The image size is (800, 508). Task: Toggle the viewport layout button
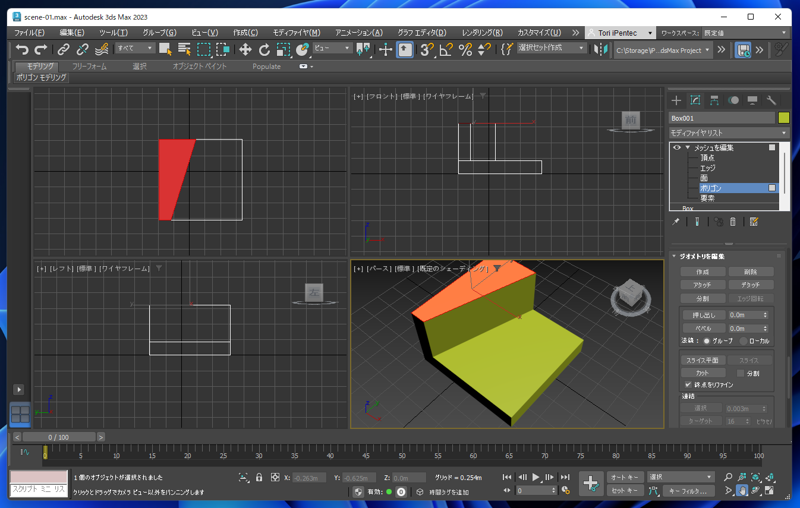[20, 414]
